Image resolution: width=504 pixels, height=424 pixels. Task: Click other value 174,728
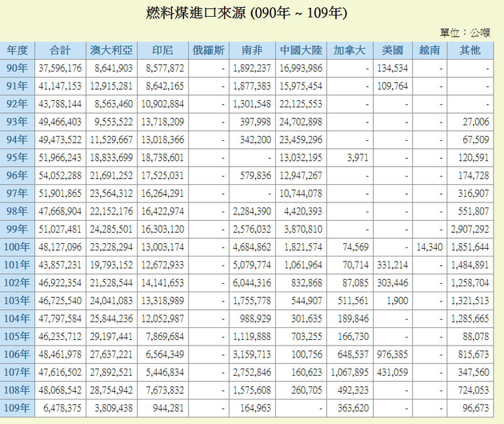pos(473,175)
